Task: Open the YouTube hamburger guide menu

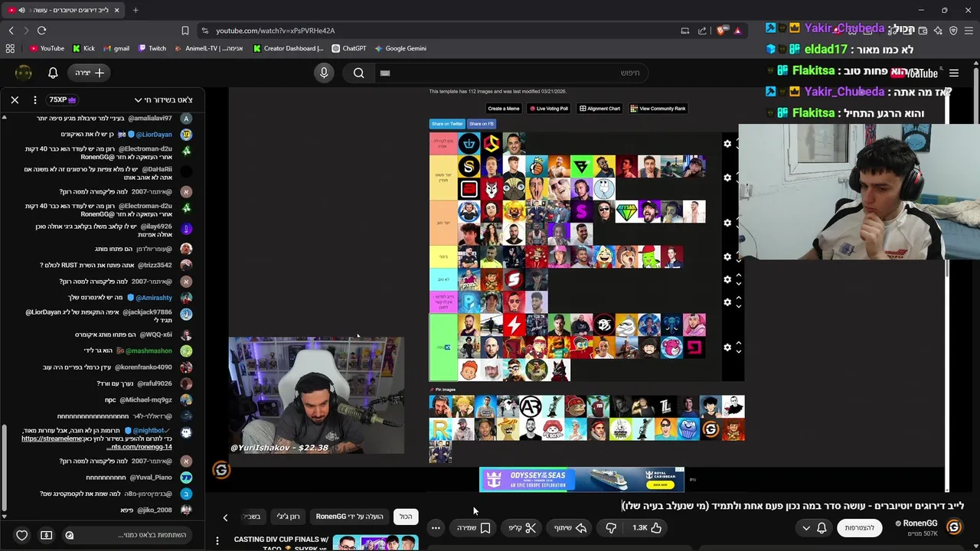Action: click(954, 73)
